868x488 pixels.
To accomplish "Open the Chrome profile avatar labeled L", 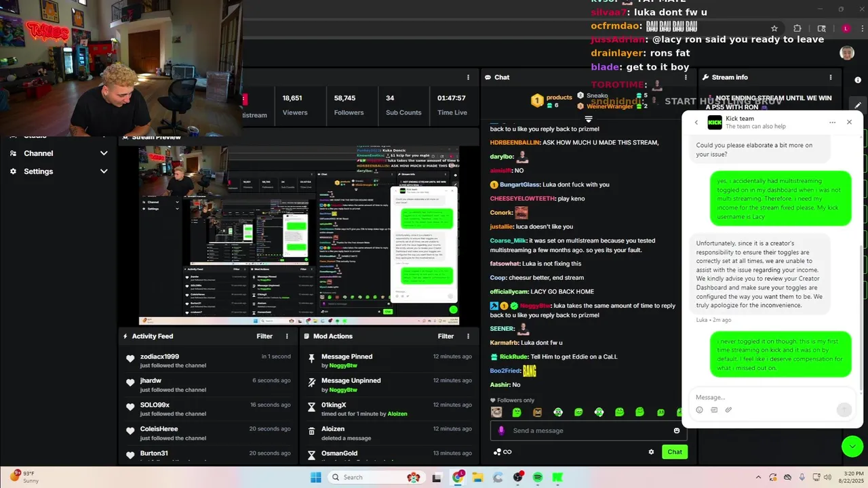I will coord(846,28).
